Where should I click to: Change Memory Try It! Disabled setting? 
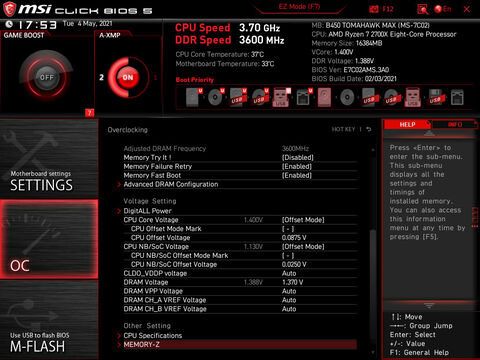(298, 157)
